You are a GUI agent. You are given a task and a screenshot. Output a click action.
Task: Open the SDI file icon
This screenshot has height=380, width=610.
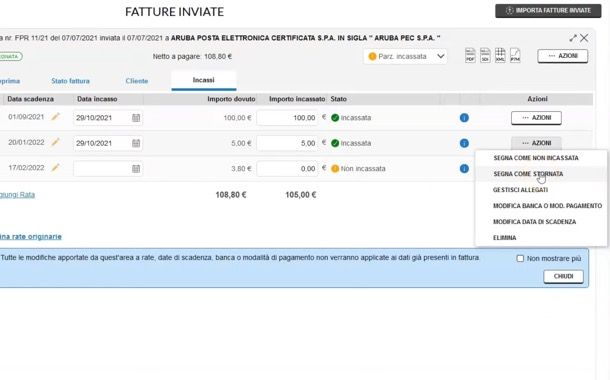point(485,56)
